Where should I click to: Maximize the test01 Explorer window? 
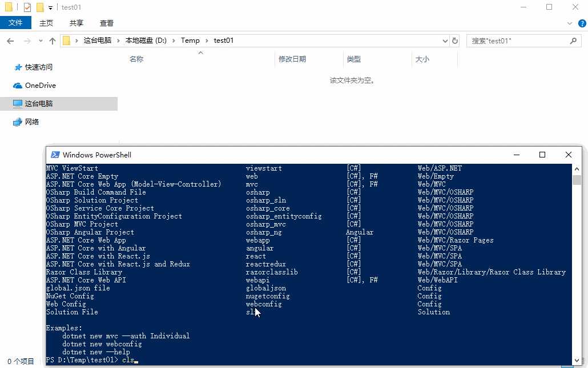click(549, 7)
